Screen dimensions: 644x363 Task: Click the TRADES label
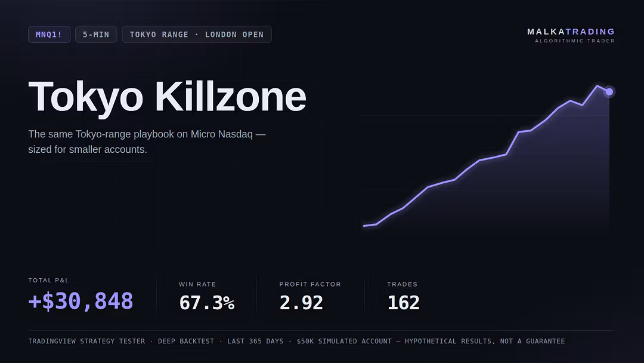(402, 284)
